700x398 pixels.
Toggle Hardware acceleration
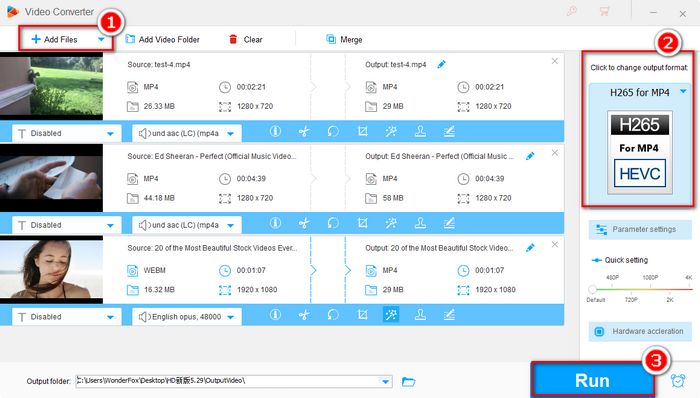click(640, 332)
